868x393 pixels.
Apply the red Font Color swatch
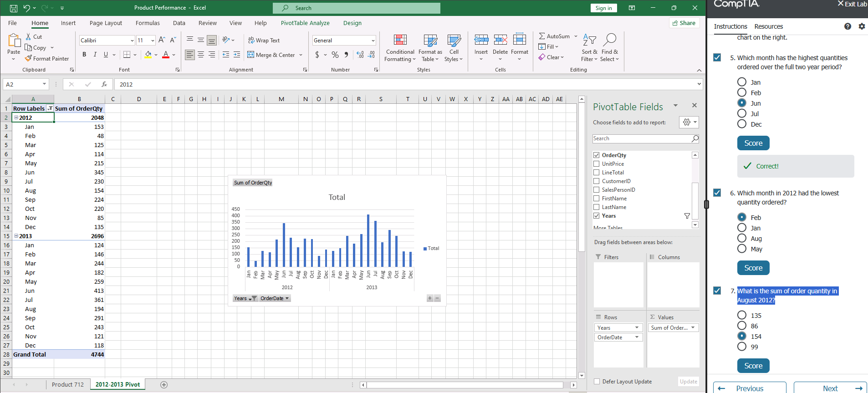pos(166,55)
